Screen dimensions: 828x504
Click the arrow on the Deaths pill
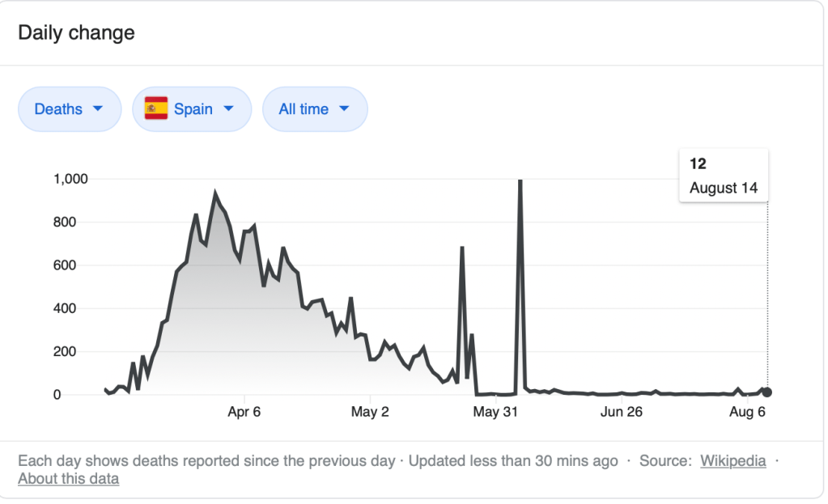pos(98,108)
